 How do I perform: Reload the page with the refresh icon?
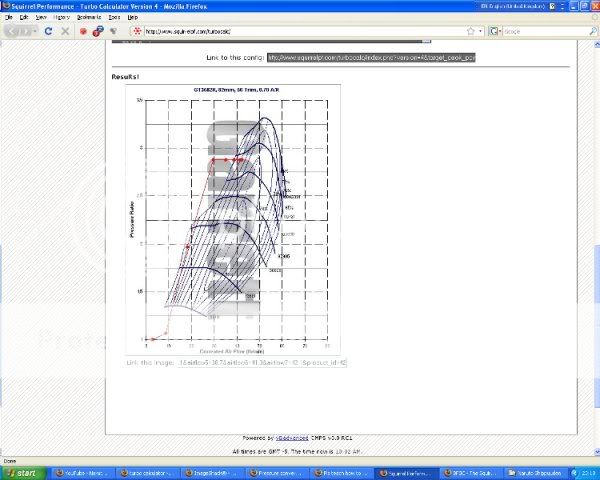[48, 31]
